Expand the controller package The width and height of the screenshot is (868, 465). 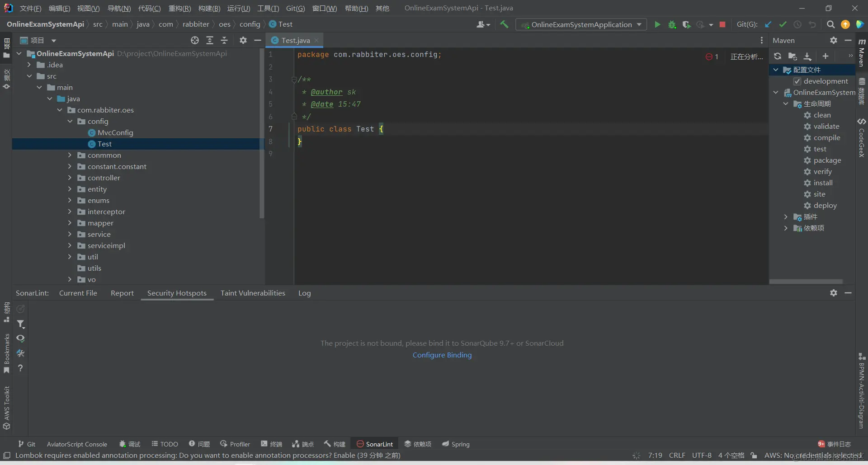pos(70,178)
